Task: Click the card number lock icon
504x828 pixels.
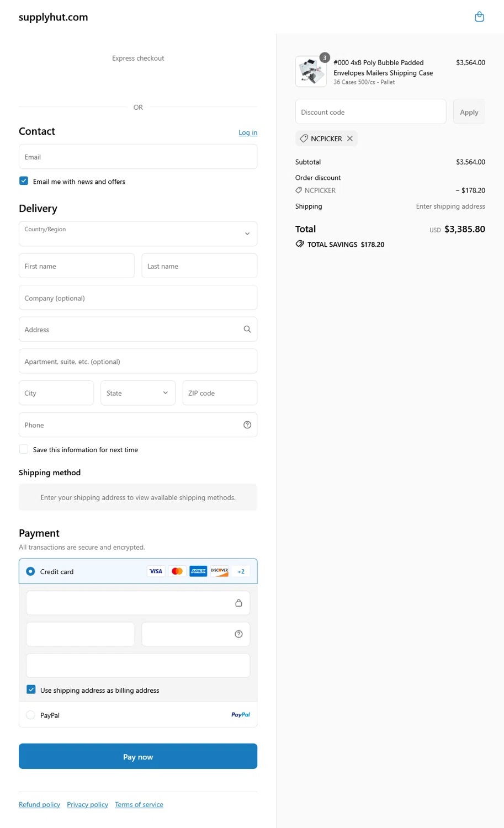Action: [238, 603]
